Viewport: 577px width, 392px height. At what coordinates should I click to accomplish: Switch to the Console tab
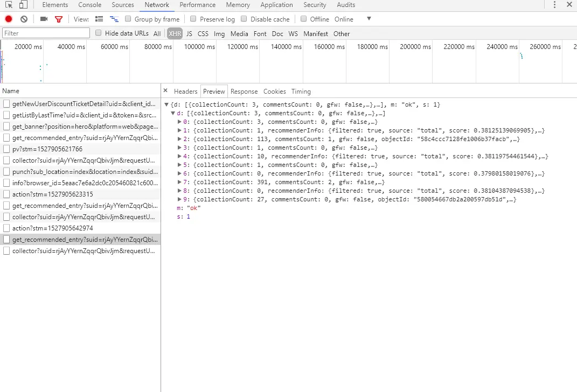tap(90, 5)
